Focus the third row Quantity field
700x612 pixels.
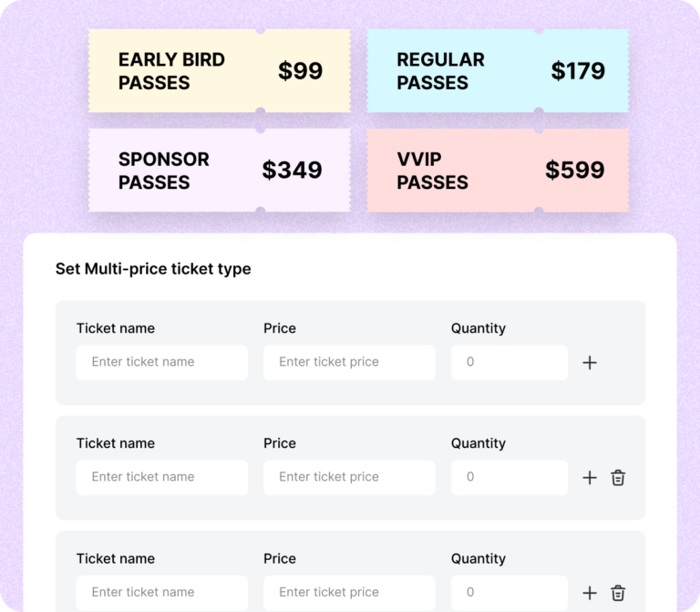point(509,592)
